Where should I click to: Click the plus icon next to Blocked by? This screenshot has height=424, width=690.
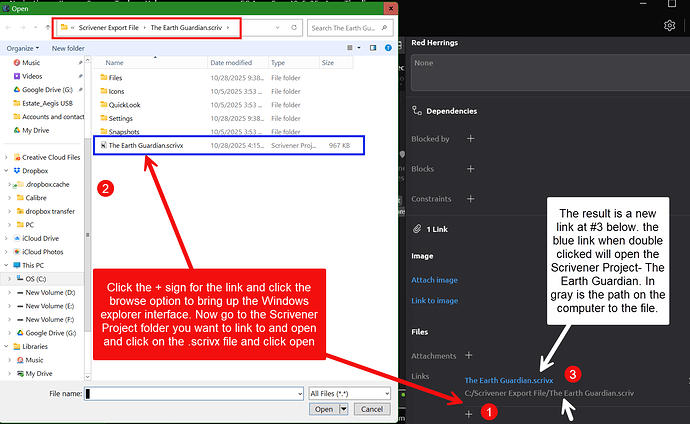pyautogui.click(x=470, y=139)
